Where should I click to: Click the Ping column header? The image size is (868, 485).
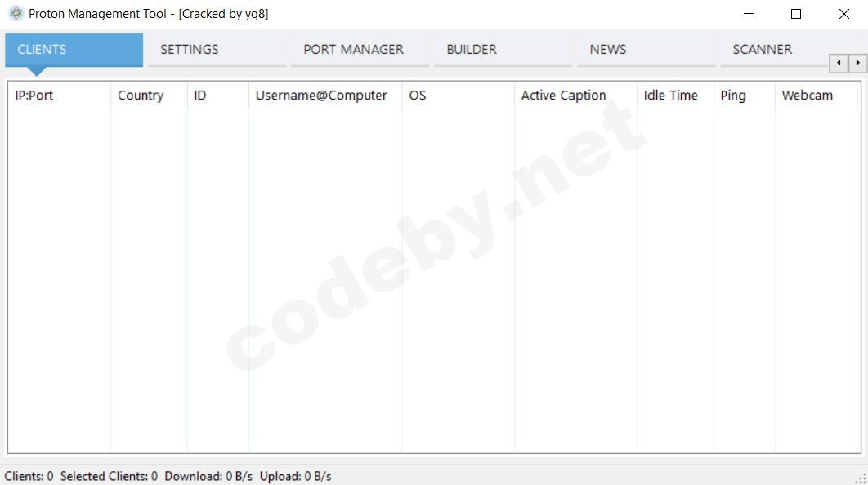tap(733, 96)
